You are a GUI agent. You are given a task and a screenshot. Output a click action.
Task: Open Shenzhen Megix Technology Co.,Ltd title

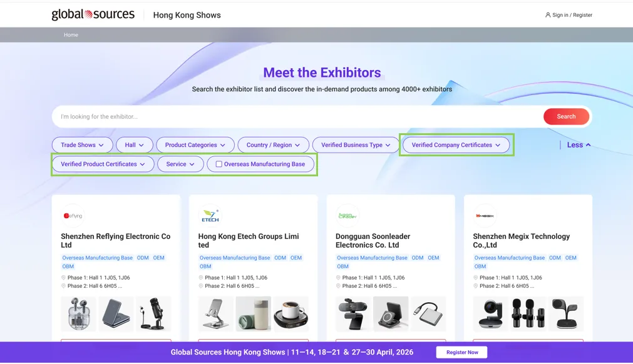click(521, 241)
